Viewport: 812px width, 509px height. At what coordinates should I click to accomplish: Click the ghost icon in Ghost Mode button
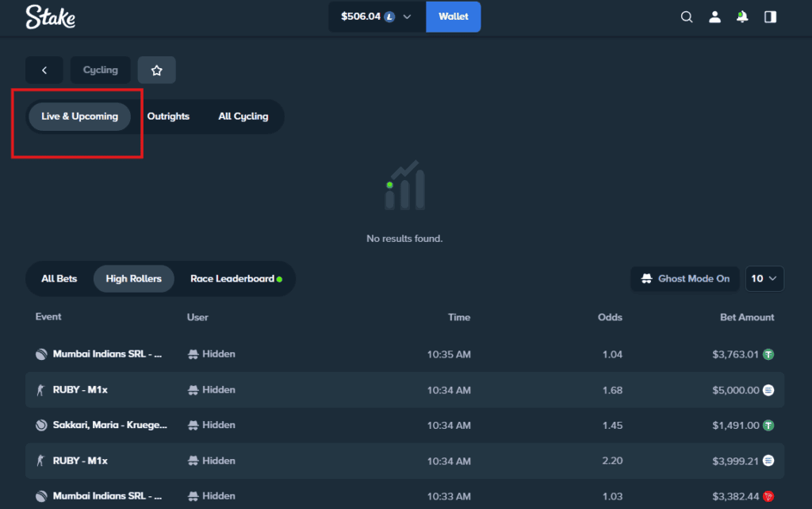(x=645, y=278)
